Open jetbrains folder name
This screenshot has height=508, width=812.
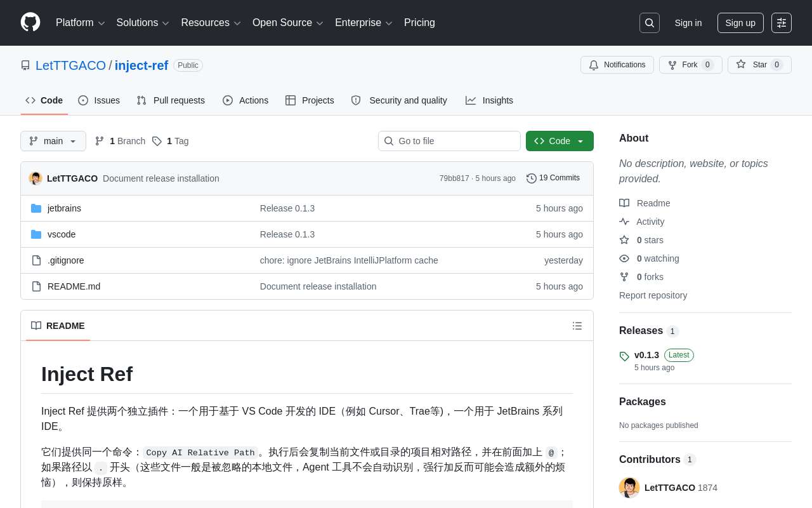(x=64, y=208)
